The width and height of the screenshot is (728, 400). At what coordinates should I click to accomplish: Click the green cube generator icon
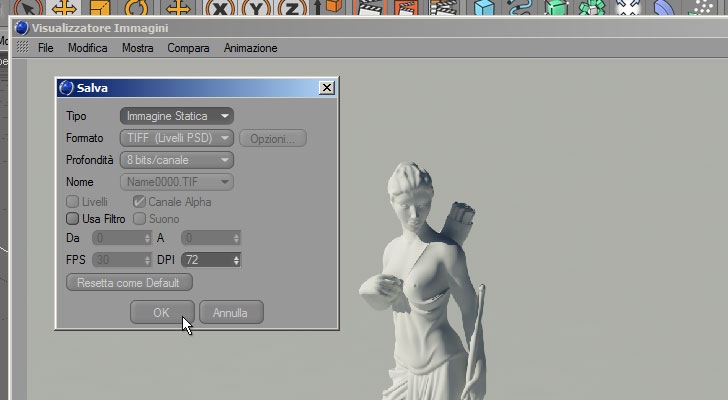tap(556, 7)
